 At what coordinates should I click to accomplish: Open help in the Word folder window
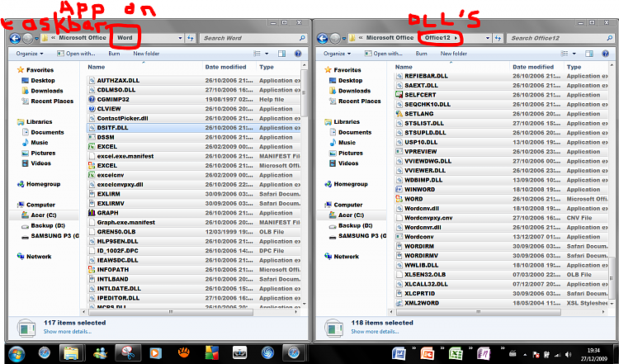298,54
